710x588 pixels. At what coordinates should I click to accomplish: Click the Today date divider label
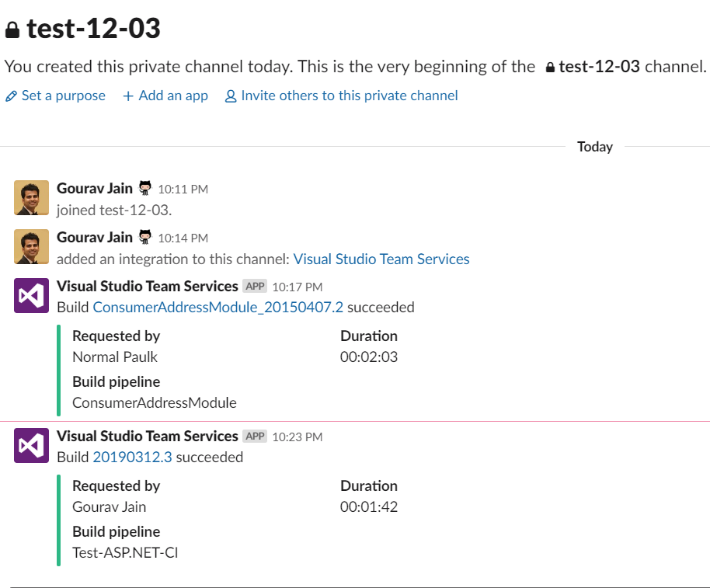(595, 147)
